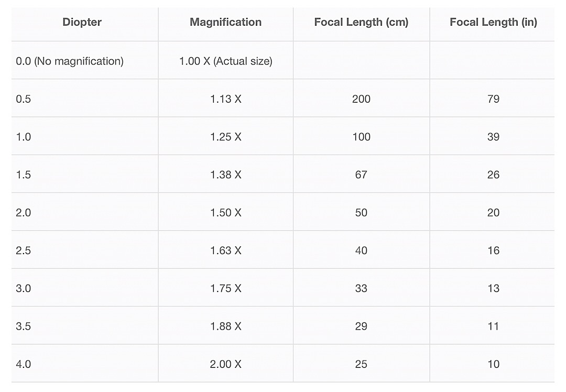
Task: Select the Focal Length (in) header
Action: tap(493, 22)
